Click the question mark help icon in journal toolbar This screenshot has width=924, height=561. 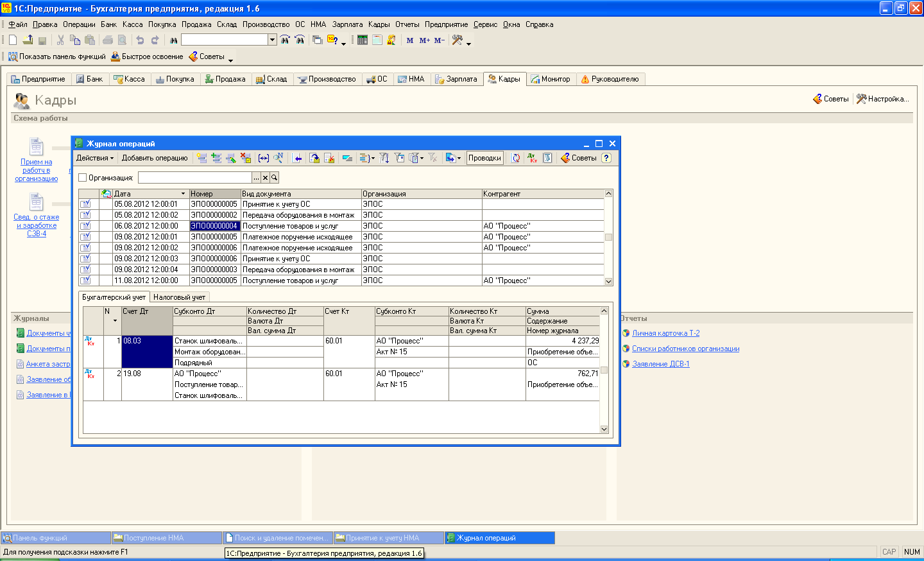pos(606,158)
